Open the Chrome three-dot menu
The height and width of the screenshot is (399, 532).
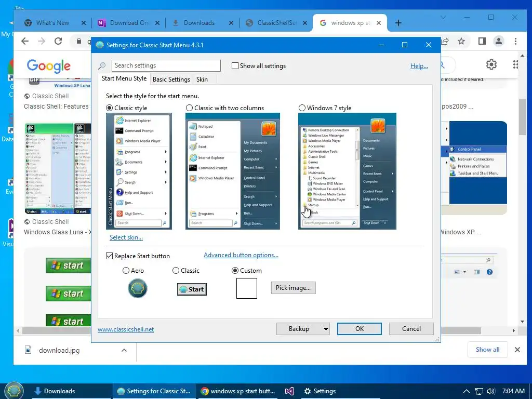(515, 41)
